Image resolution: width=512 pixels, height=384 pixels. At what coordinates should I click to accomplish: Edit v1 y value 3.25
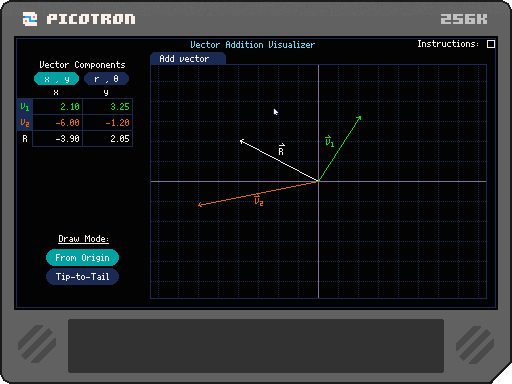coord(108,107)
